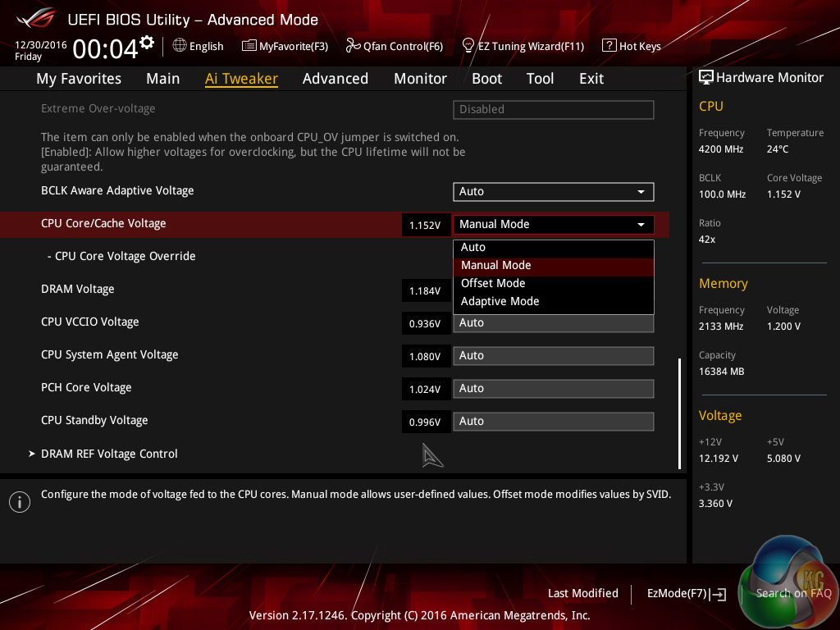
Task: Click the CPU VCCIO Voltage Auto field
Action: pos(553,323)
